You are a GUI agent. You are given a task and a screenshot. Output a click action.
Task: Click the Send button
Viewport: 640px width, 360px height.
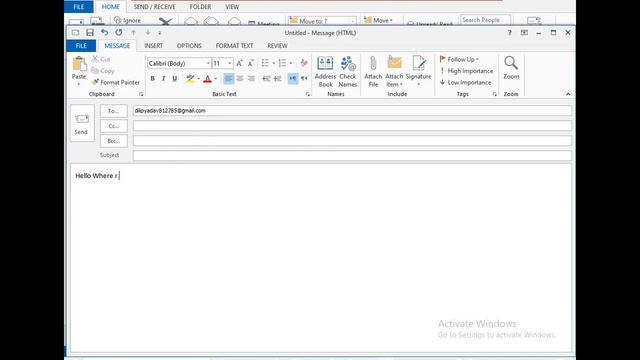point(82,123)
